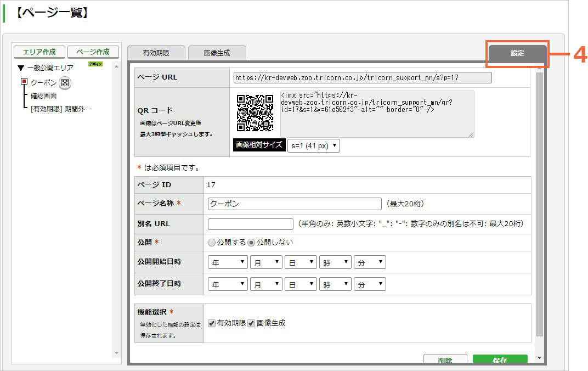Open 公開終了日時 hour (時) dropdown

coord(335,284)
